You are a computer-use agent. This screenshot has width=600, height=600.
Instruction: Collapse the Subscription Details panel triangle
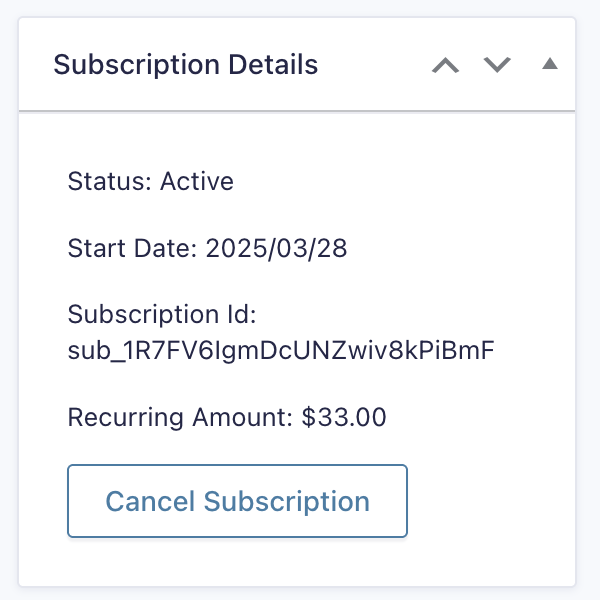point(549,65)
